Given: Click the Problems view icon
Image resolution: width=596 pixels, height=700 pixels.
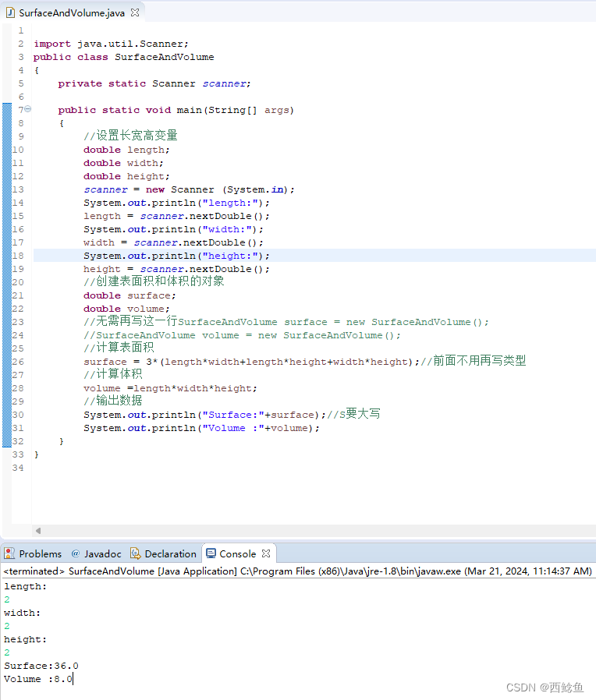Looking at the screenshot, I should click(9, 553).
